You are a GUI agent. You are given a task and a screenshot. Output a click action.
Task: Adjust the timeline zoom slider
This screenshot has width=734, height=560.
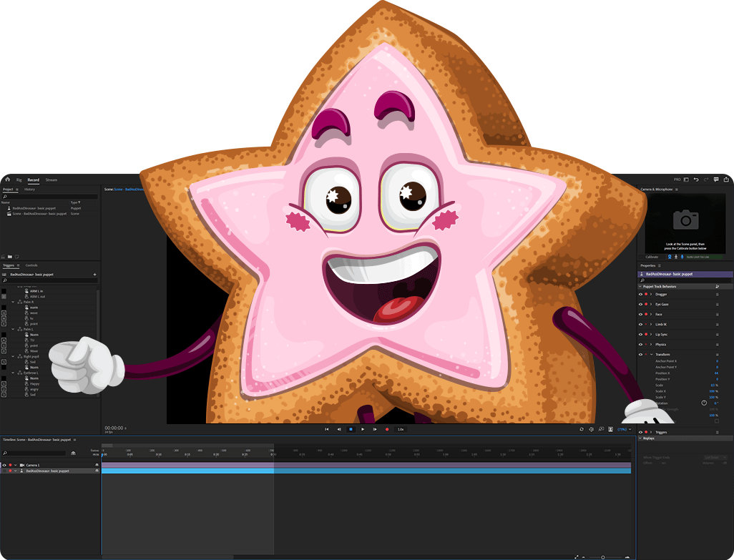[x=602, y=556]
